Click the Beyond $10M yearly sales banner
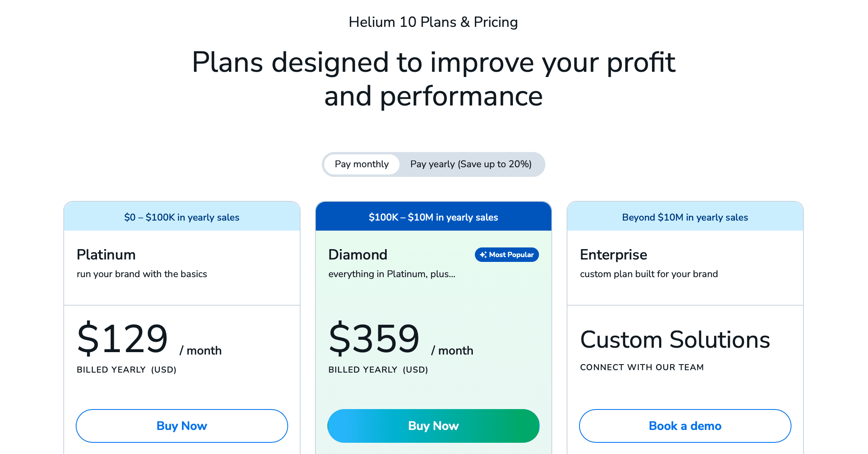 [x=685, y=217]
